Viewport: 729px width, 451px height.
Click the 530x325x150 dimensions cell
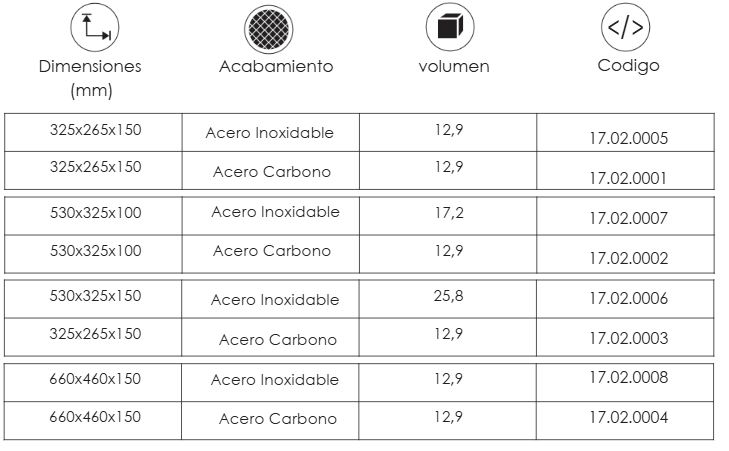(x=96, y=296)
